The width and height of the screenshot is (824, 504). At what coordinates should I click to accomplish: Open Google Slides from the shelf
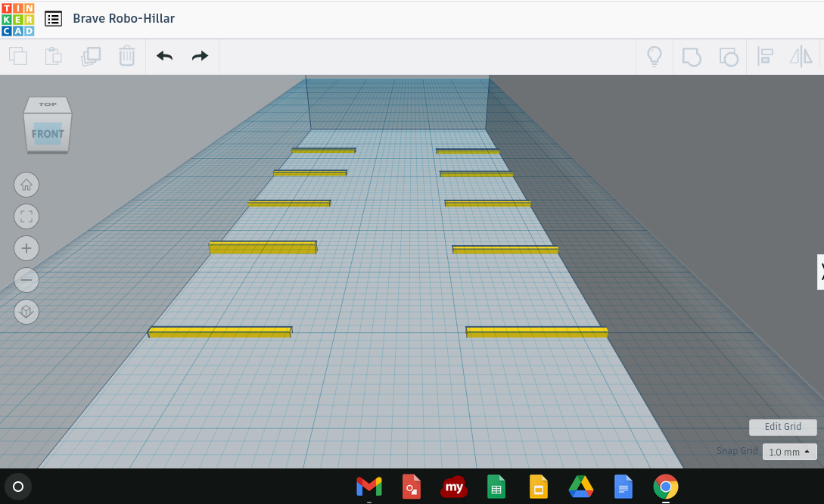(538, 487)
